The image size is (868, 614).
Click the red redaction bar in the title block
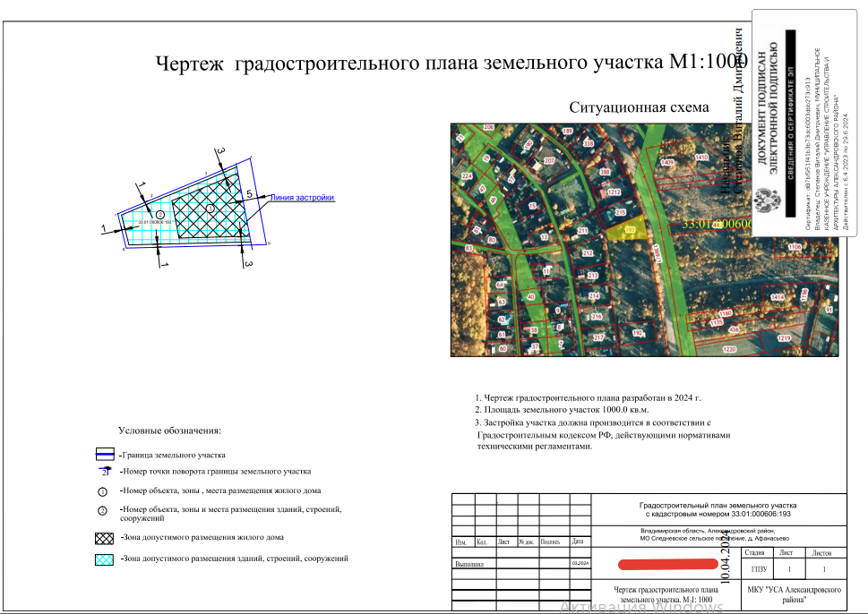(667, 565)
